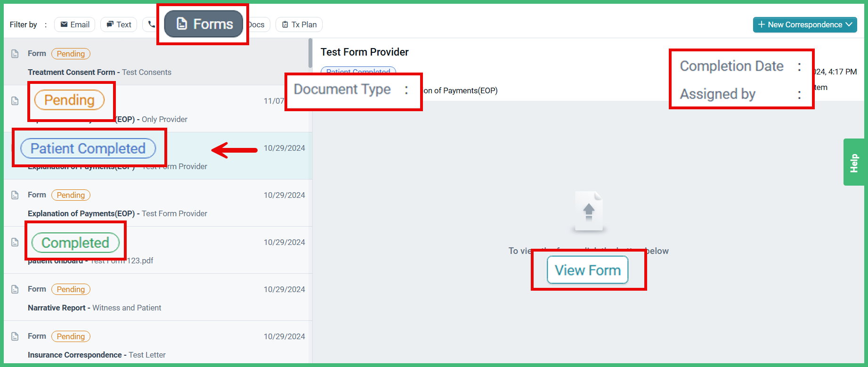868x367 pixels.
Task: Click the form icon beside Treatment Consent Form
Action: tap(15, 54)
